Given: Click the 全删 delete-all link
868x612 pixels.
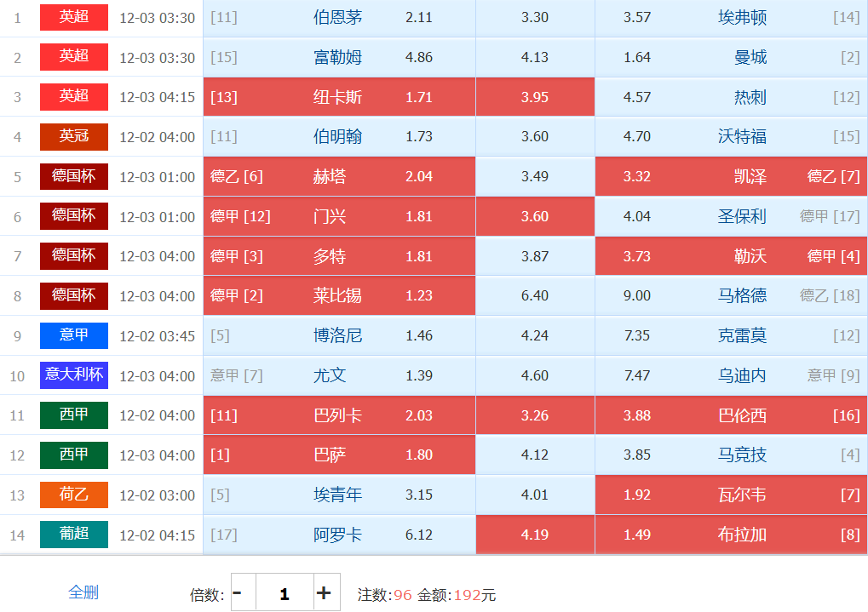Looking at the screenshot, I should coord(83,592).
